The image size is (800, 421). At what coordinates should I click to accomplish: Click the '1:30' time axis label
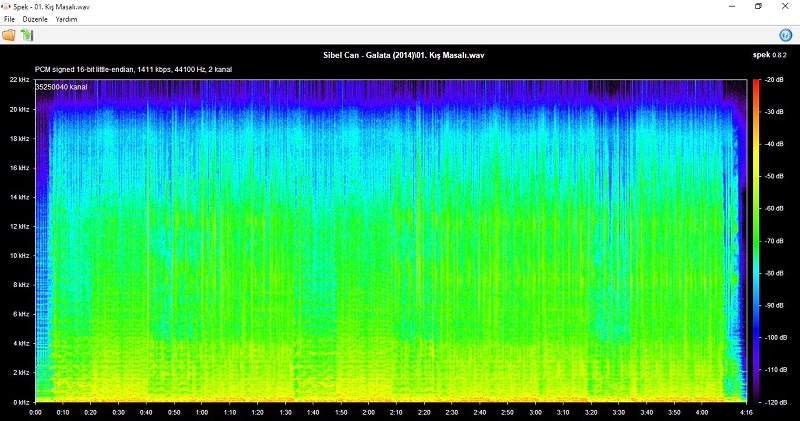(x=285, y=412)
